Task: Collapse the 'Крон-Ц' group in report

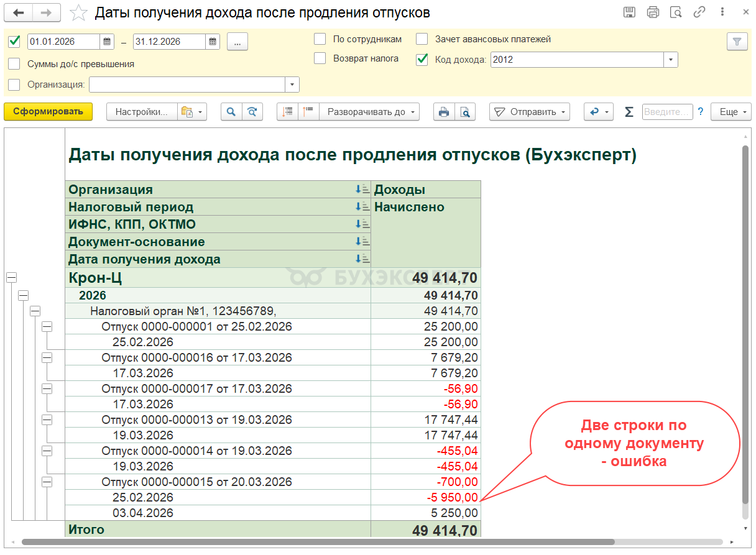Action: coord(11,278)
